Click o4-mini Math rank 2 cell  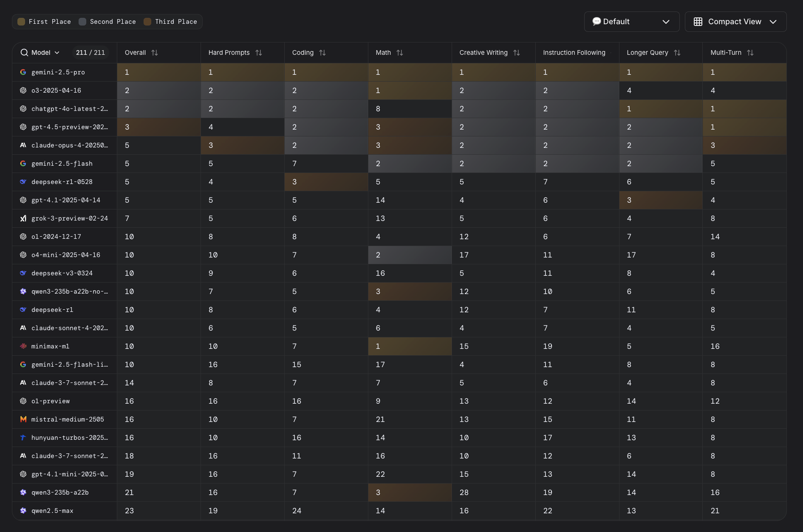[410, 255]
